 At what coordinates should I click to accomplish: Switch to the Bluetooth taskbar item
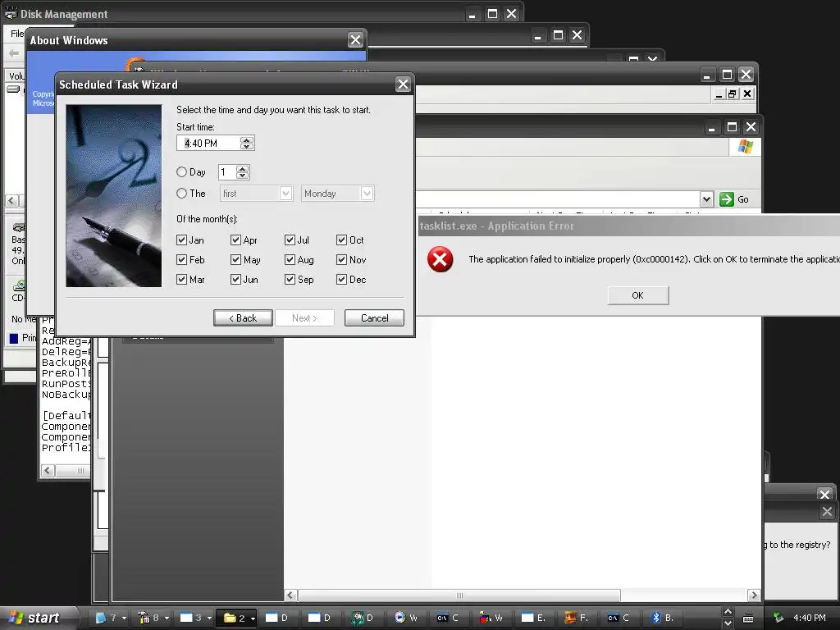pyautogui.click(x=663, y=618)
